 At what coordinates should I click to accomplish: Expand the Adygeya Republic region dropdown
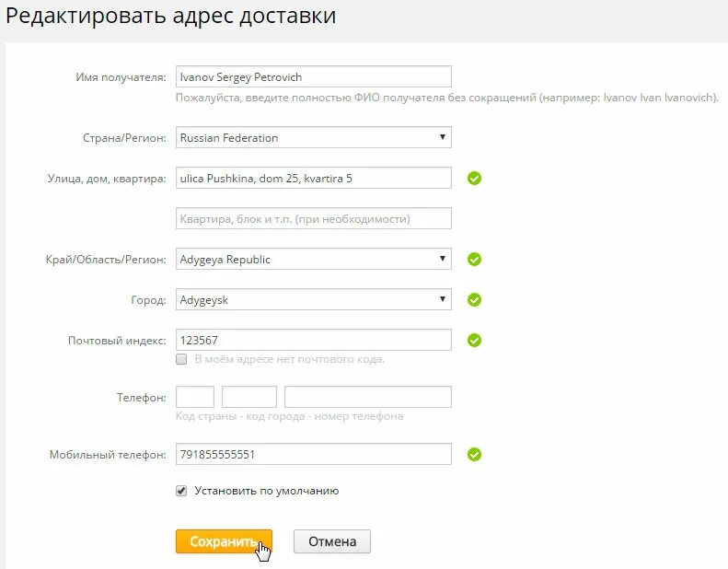click(313, 260)
